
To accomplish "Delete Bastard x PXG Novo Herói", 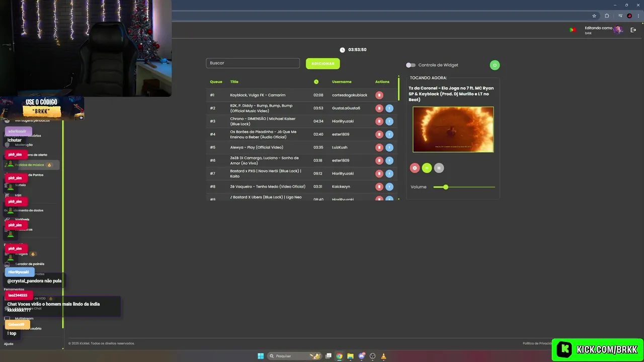I will [x=379, y=173].
